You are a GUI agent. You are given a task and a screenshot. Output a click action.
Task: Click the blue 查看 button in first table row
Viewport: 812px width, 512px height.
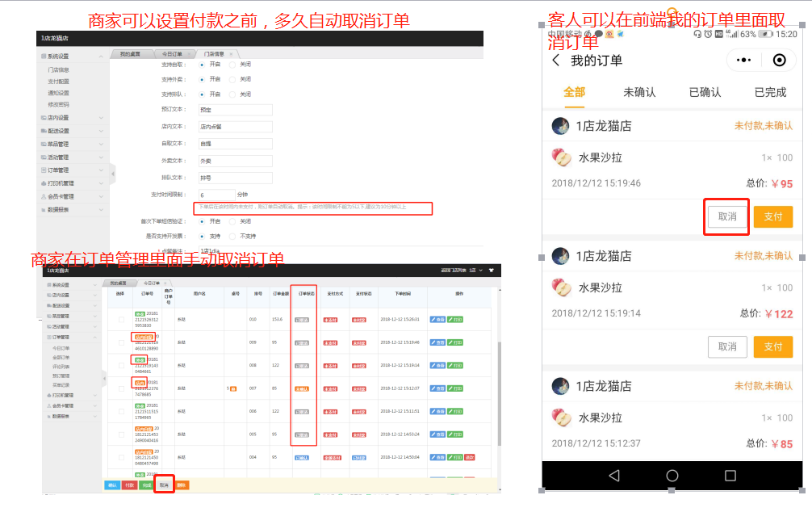click(x=437, y=320)
